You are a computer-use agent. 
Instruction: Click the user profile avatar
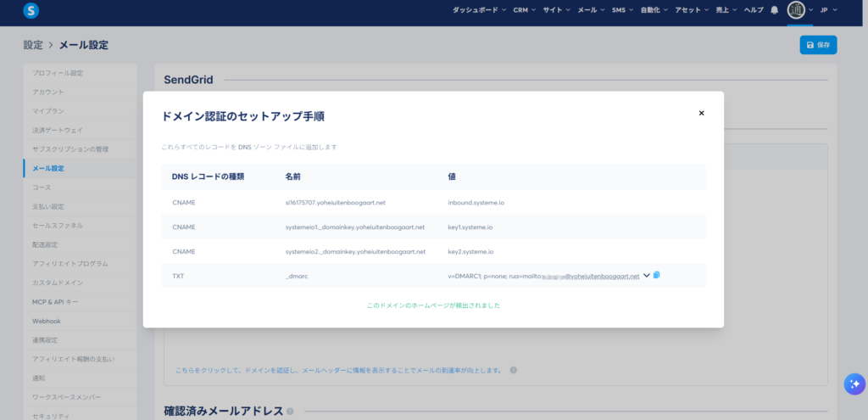coord(796,10)
